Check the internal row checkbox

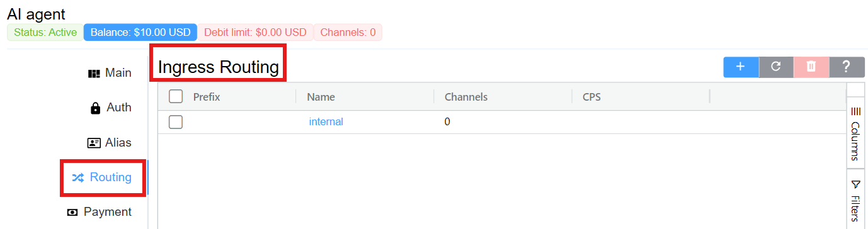pos(176,122)
